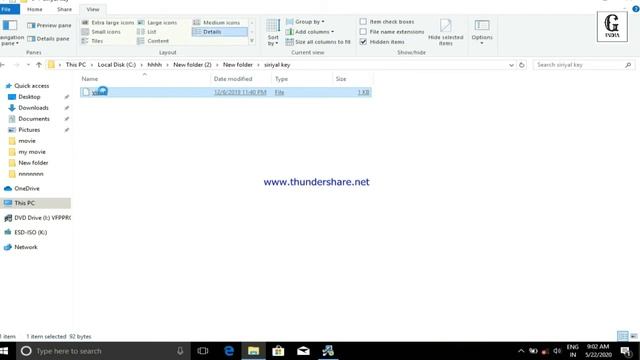Click the taskbar search box

102,351
